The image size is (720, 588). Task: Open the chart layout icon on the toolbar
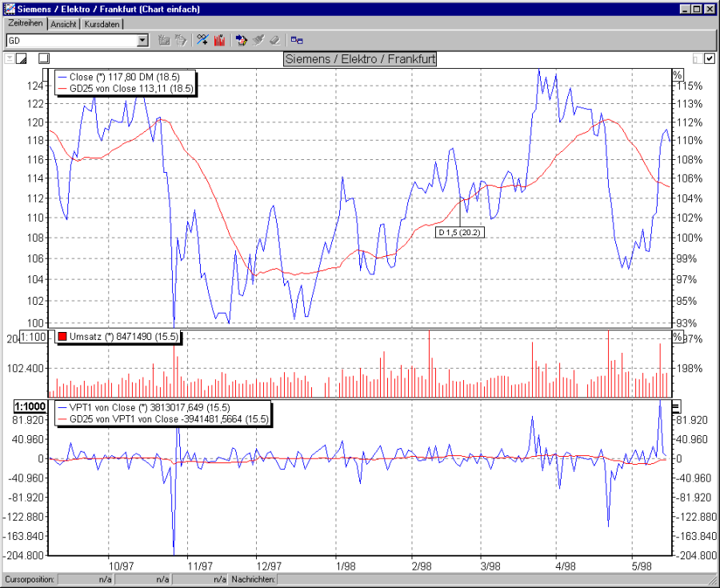[x=242, y=39]
